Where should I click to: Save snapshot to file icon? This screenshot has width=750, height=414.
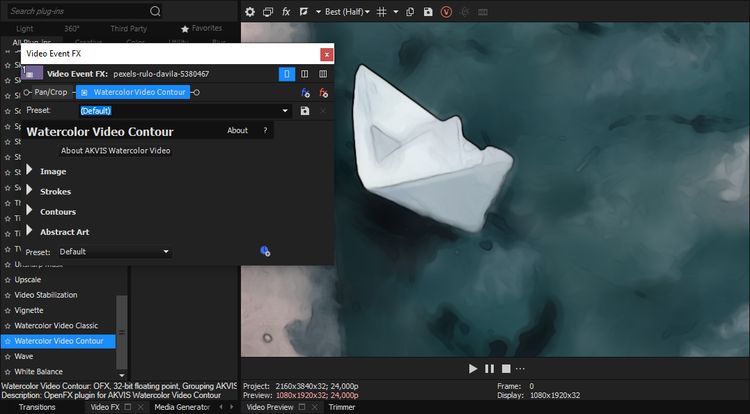coord(428,12)
